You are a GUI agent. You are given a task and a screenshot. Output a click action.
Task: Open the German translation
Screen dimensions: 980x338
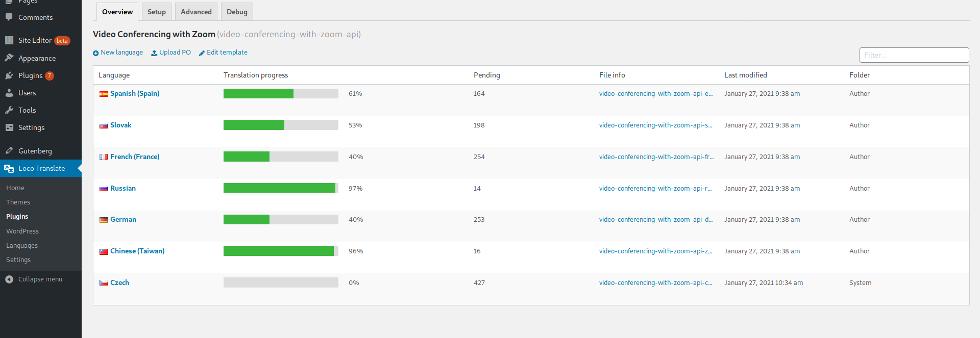(123, 220)
